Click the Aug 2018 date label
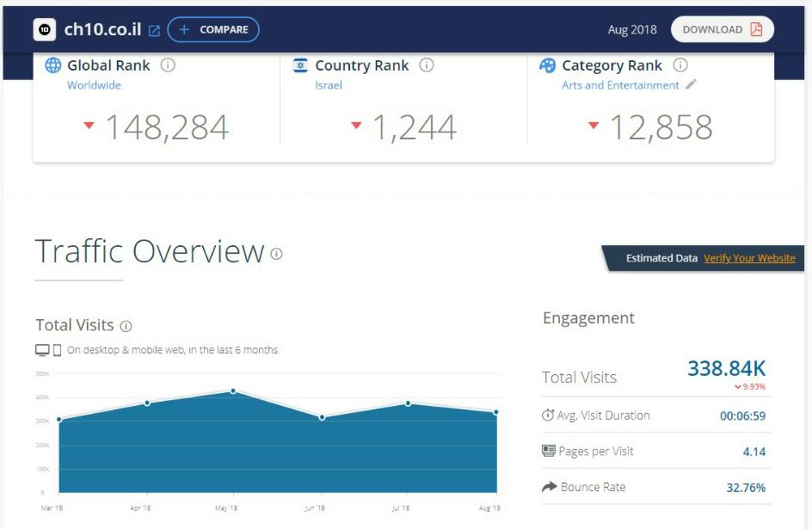Viewport: 812px width, 529px height. pyautogui.click(x=631, y=30)
